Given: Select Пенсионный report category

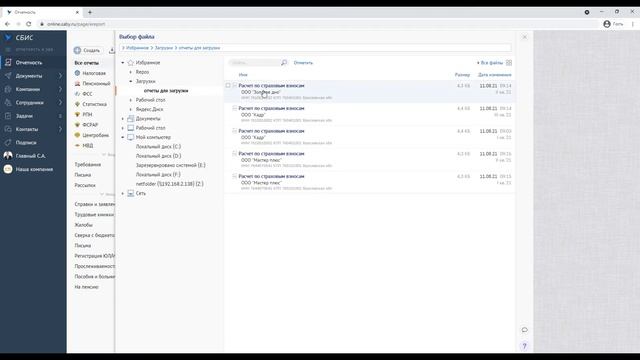Looking at the screenshot, I should pyautogui.click(x=96, y=84).
